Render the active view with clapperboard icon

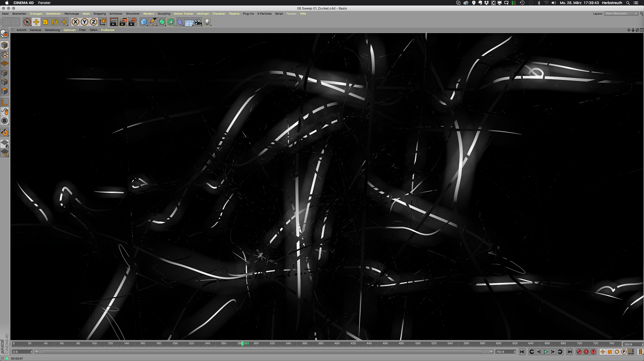pyautogui.click(x=114, y=22)
